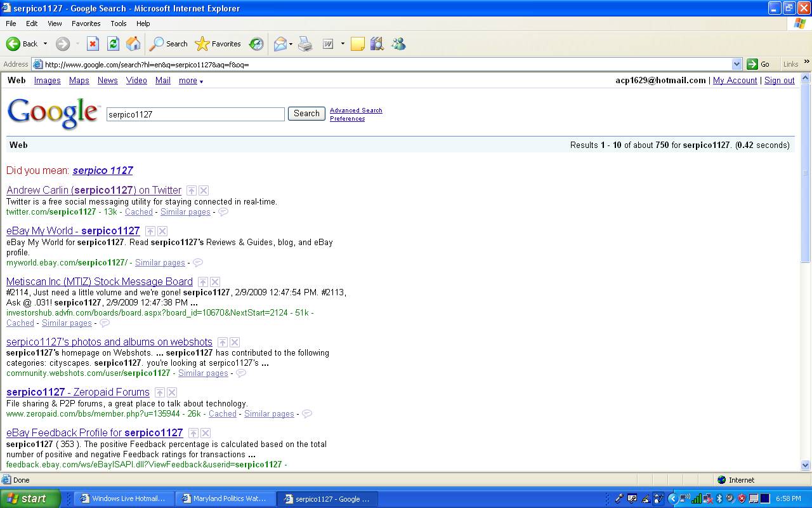The image size is (812, 508).
Task: Show hidden tray icons arrow
Action: click(674, 498)
